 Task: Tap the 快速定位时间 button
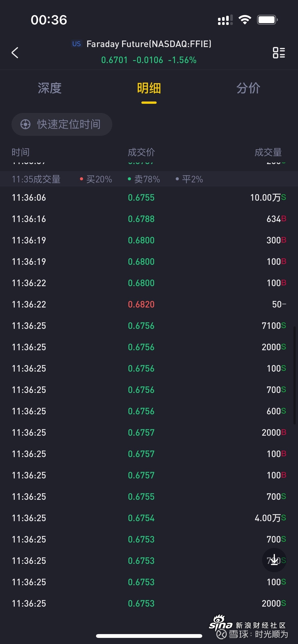(62, 124)
